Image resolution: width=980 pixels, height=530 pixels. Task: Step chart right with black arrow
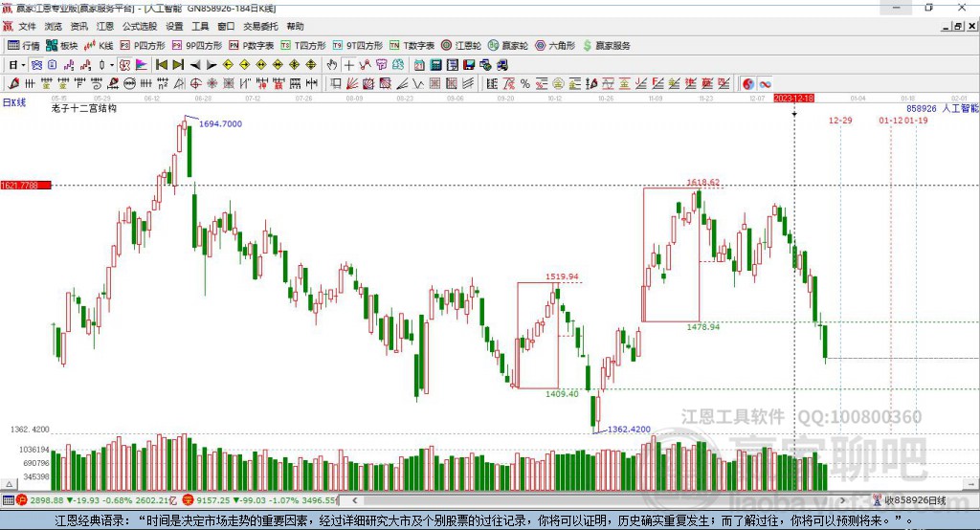click(212, 65)
